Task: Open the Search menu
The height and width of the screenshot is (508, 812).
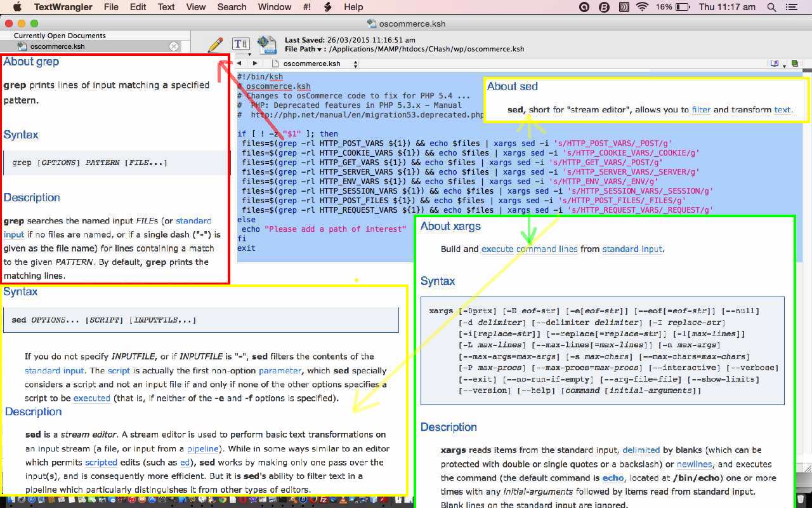Action: [x=232, y=7]
